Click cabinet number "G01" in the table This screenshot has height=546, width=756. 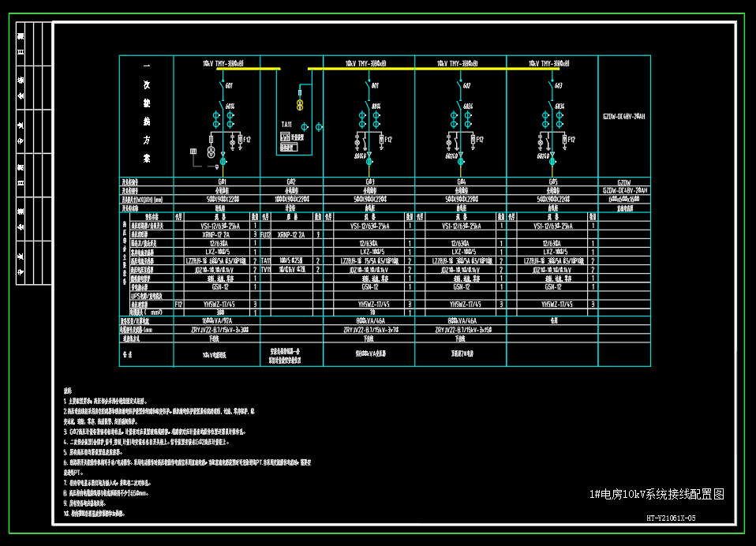tap(223, 181)
